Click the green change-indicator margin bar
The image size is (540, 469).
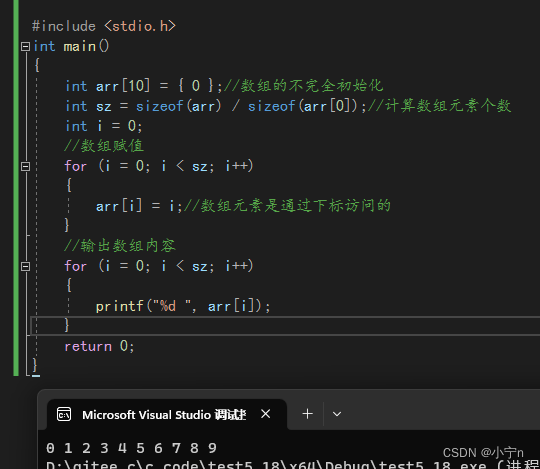tap(16, 188)
